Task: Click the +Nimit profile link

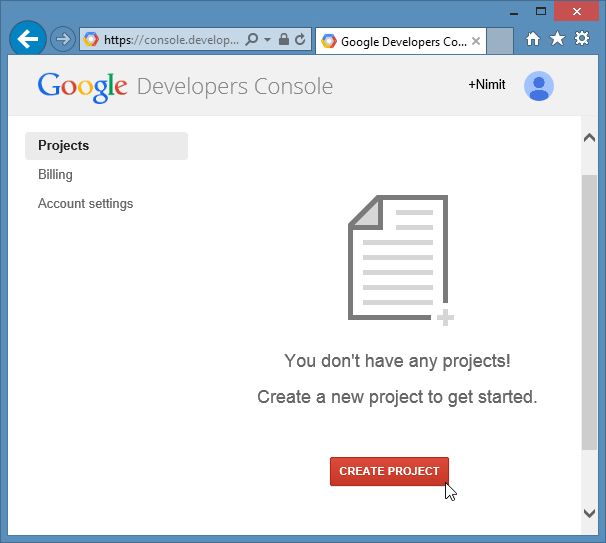Action: coord(487,84)
